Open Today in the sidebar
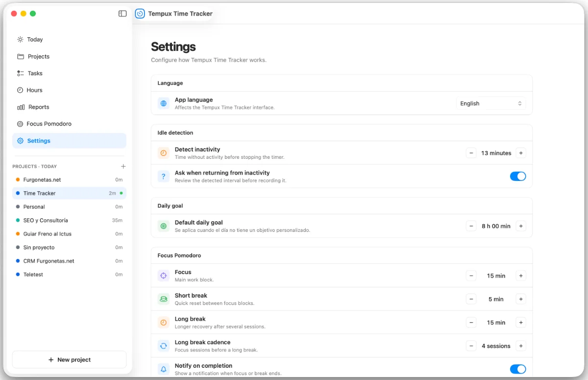The height and width of the screenshot is (380, 588). 69,39
